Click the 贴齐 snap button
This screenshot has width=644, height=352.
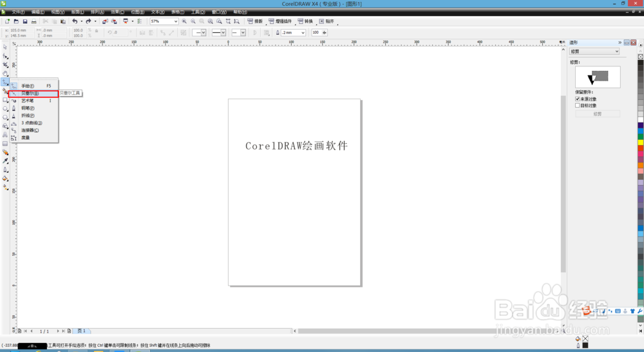(327, 21)
